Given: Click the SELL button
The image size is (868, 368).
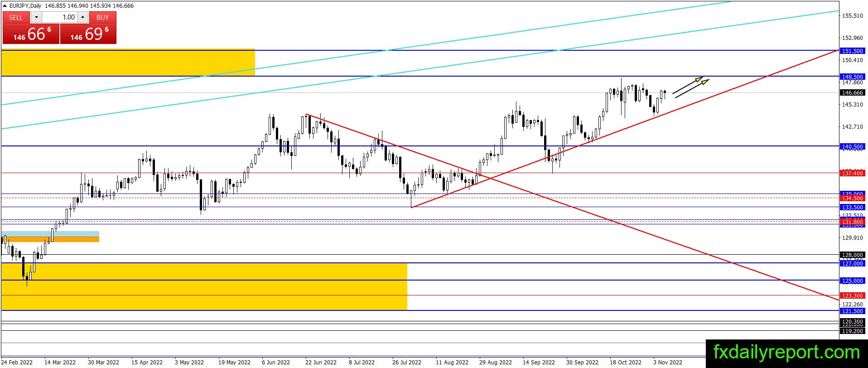Looking at the screenshot, I should point(16,17).
